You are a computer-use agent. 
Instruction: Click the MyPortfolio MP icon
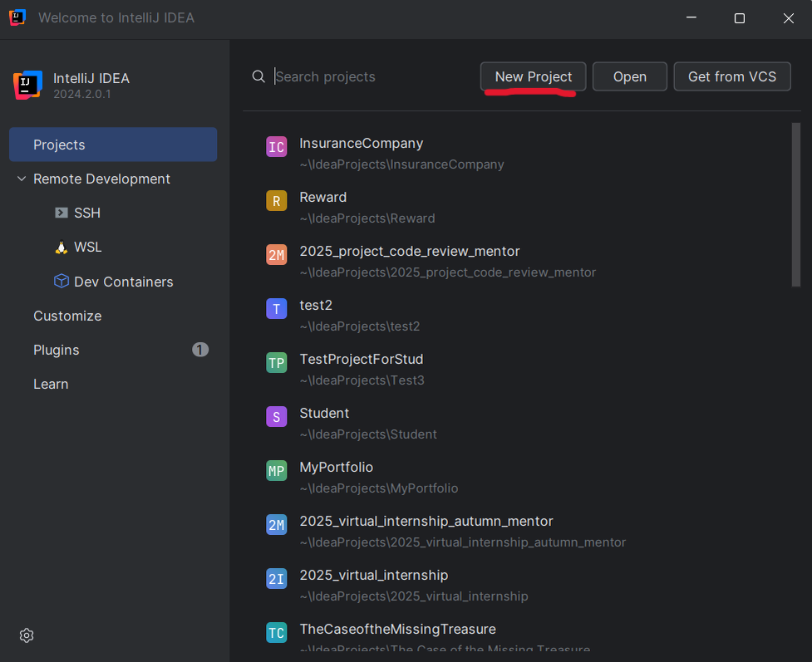pos(277,470)
